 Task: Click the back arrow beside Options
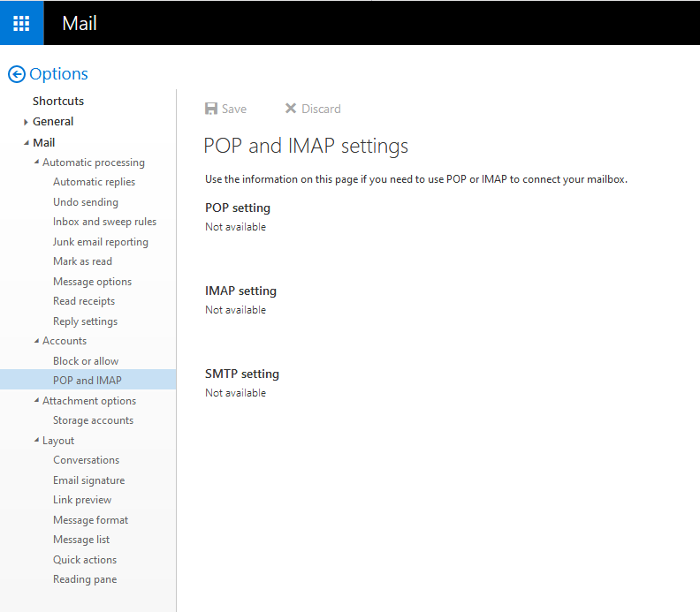tap(16, 74)
